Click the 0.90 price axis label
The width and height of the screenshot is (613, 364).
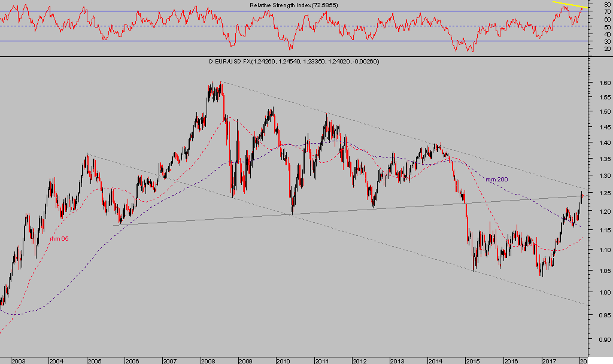(604, 339)
